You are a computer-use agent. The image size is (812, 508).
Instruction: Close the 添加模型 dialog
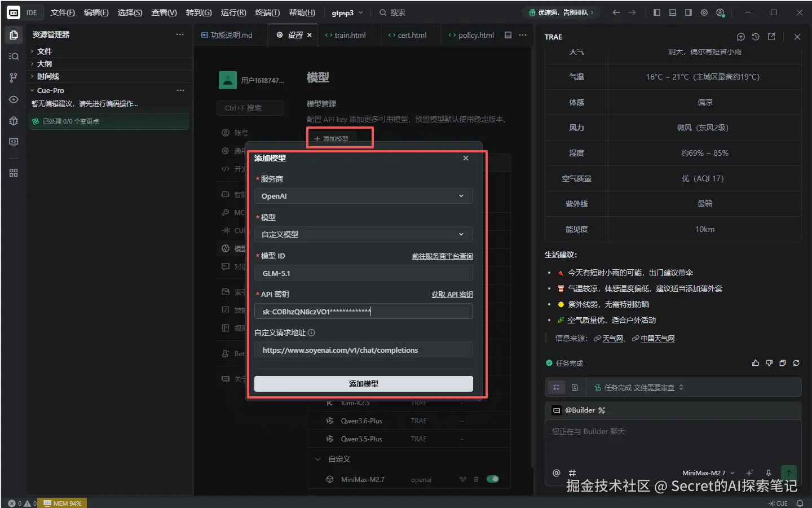pyautogui.click(x=466, y=158)
